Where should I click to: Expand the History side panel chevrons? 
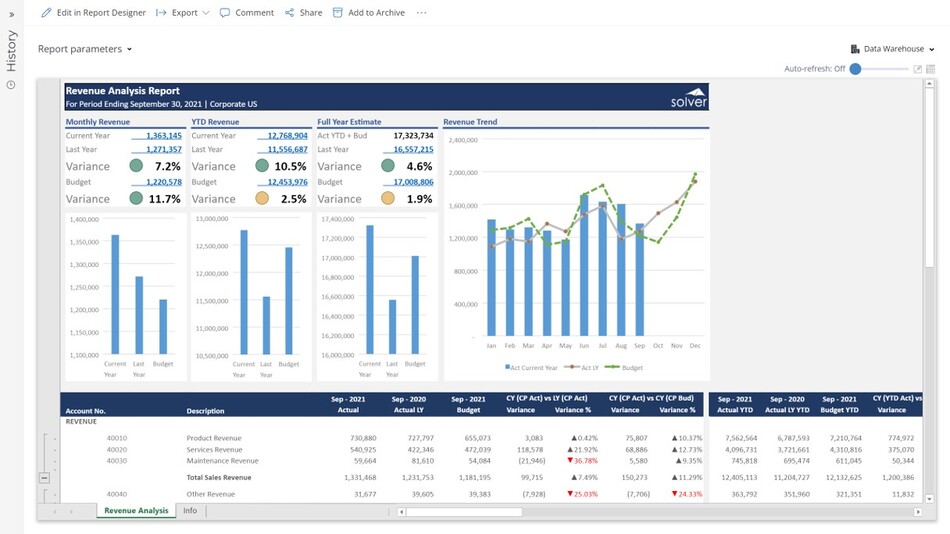pyautogui.click(x=11, y=14)
